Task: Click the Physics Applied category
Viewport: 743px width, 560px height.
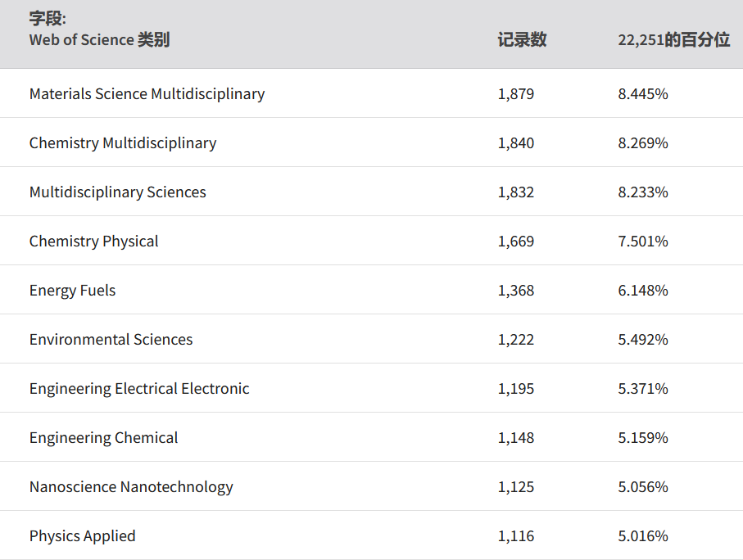Action: click(x=82, y=535)
